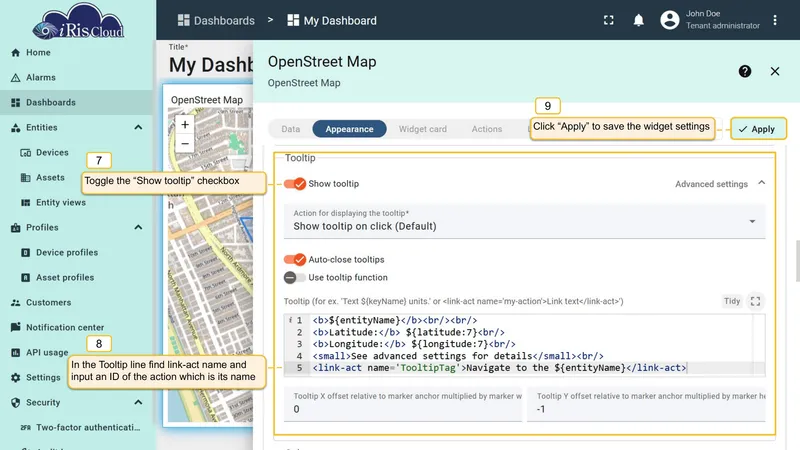Click the Entity views icon

[26, 203]
